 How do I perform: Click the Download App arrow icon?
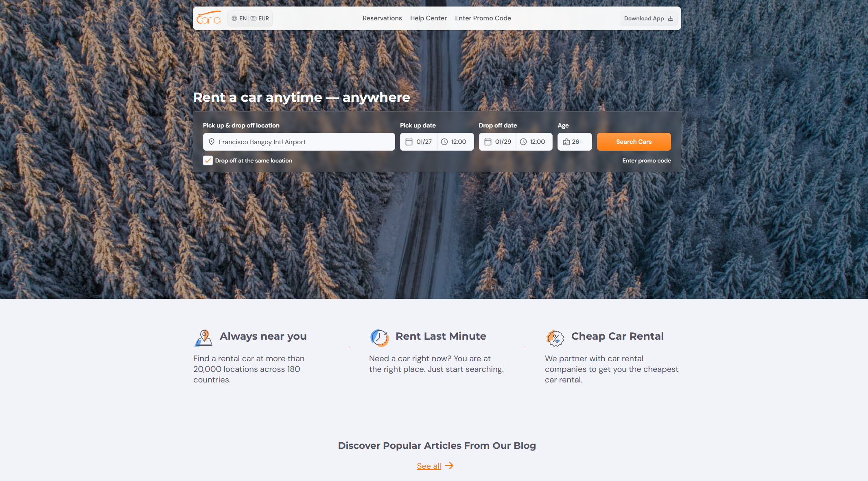tap(671, 18)
